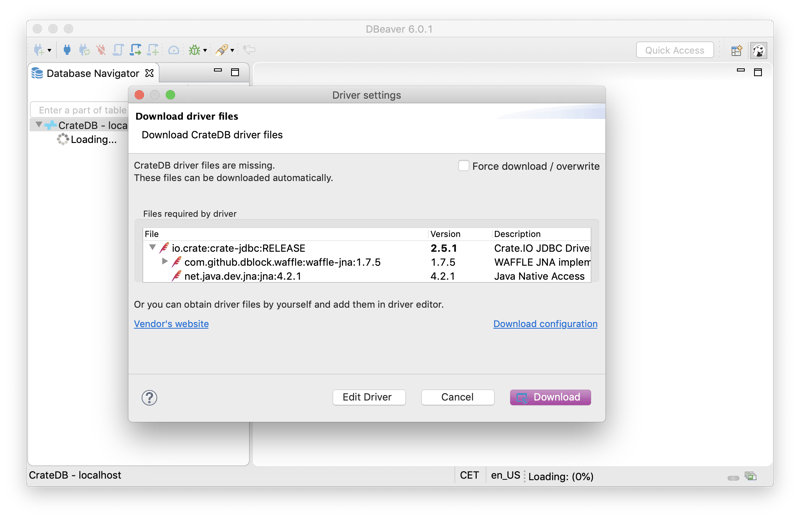The width and height of the screenshot is (800, 519).
Task: Click the dashboard gauge toolbar icon
Action: [x=173, y=50]
